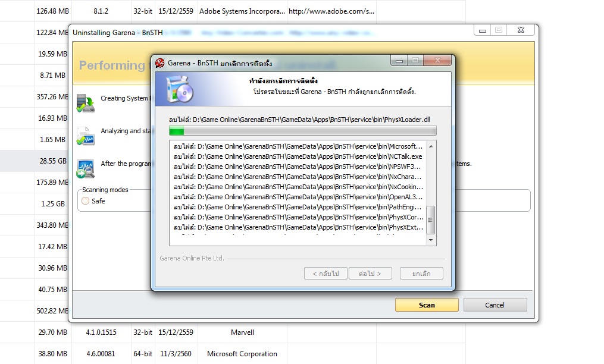Image resolution: width=604 pixels, height=364 pixels.
Task: Click the file log scroll up arrow
Action: 431,146
